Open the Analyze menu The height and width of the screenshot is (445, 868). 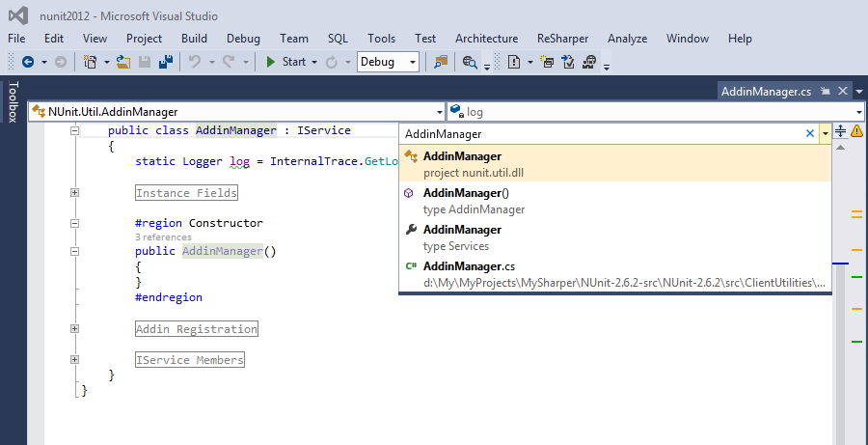point(627,39)
